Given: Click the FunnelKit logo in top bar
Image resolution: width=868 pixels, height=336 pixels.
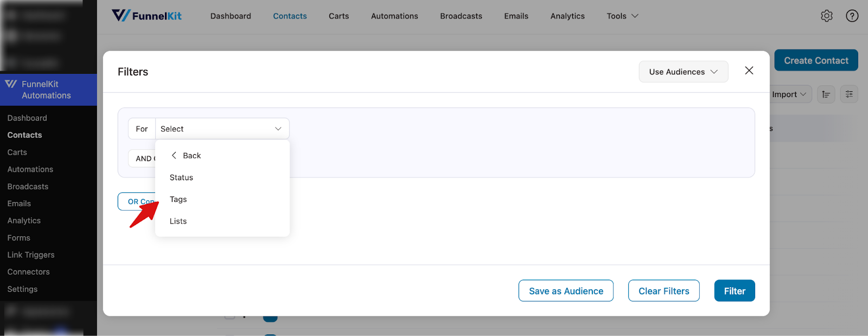Looking at the screenshot, I should pyautogui.click(x=146, y=16).
